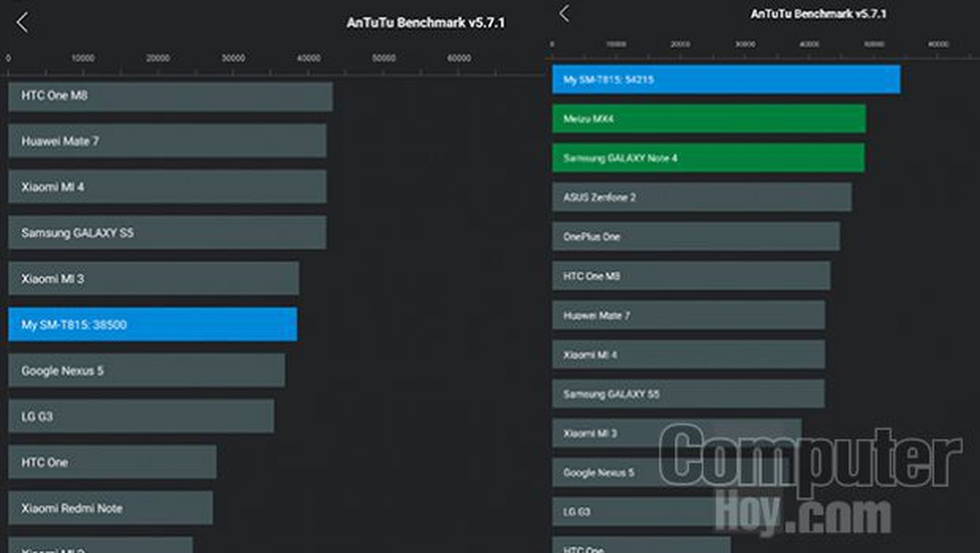
Task: Select Samsung GALAXY Note 4 green bar
Action: tap(708, 158)
